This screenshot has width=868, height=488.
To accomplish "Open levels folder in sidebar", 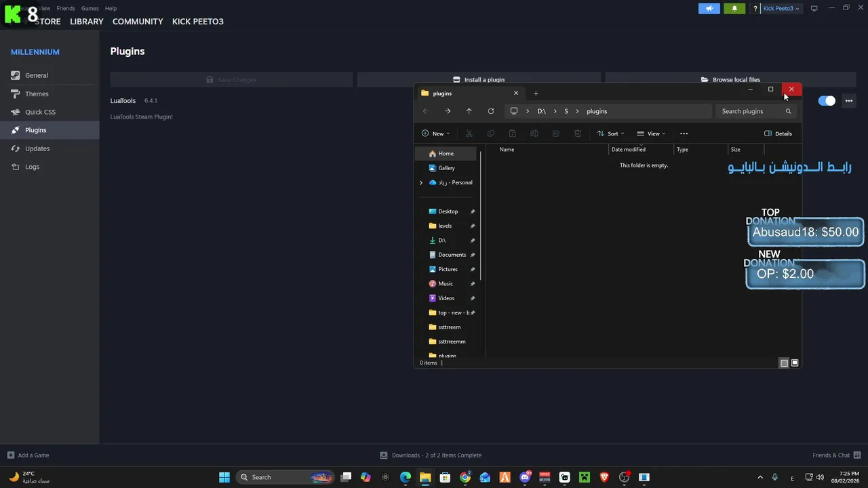I will [x=446, y=226].
